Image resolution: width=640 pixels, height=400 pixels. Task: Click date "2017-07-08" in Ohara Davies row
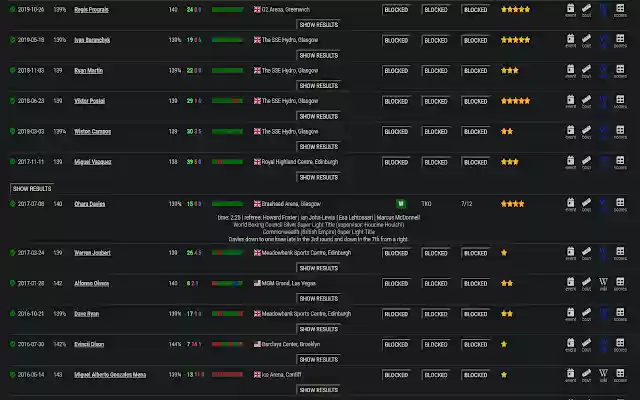[x=31, y=204]
